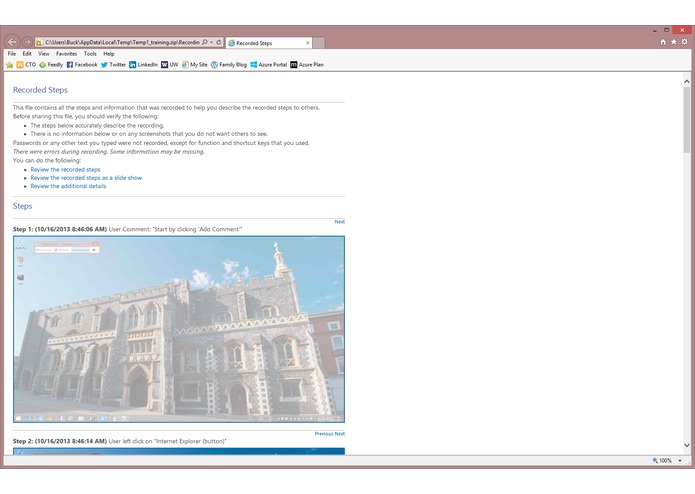Go back with the browser back arrow
Screen dimensions: 695x494
tap(12, 42)
